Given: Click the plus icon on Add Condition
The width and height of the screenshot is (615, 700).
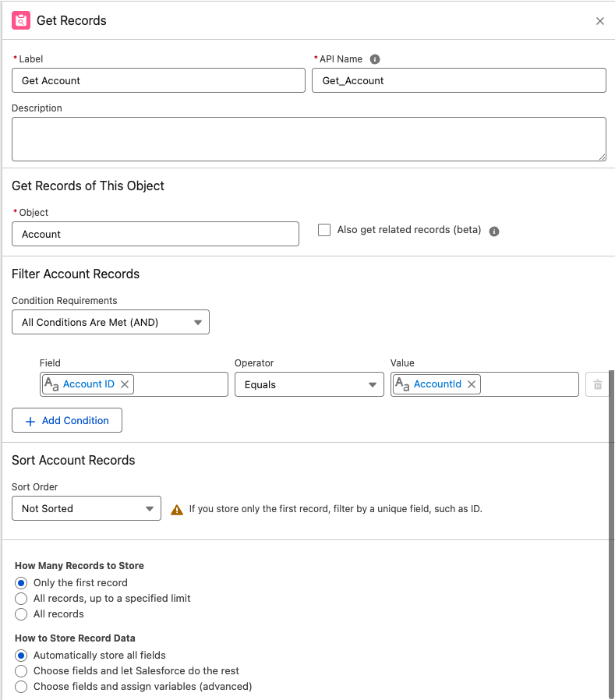Looking at the screenshot, I should (x=30, y=420).
